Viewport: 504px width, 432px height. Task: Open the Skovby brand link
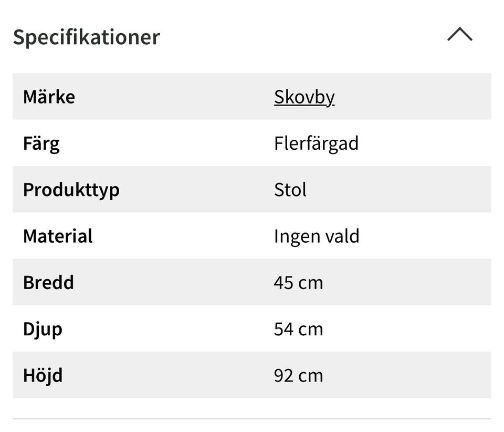point(304,97)
